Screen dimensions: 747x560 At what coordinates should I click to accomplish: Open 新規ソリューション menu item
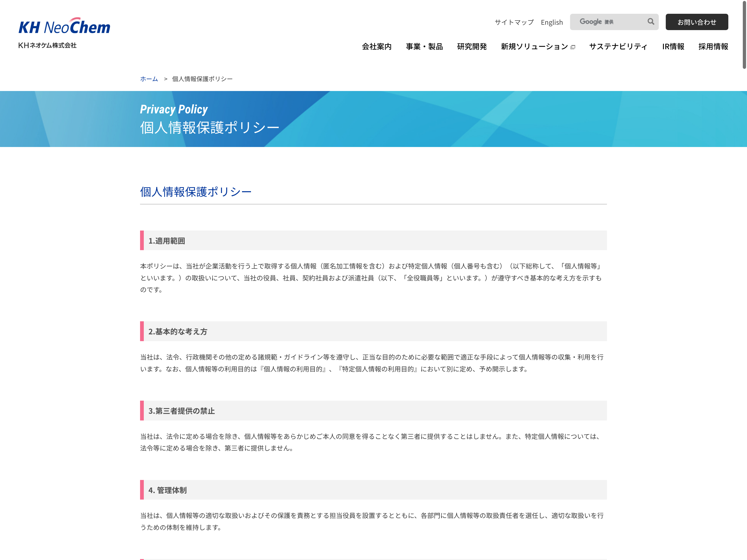534,47
